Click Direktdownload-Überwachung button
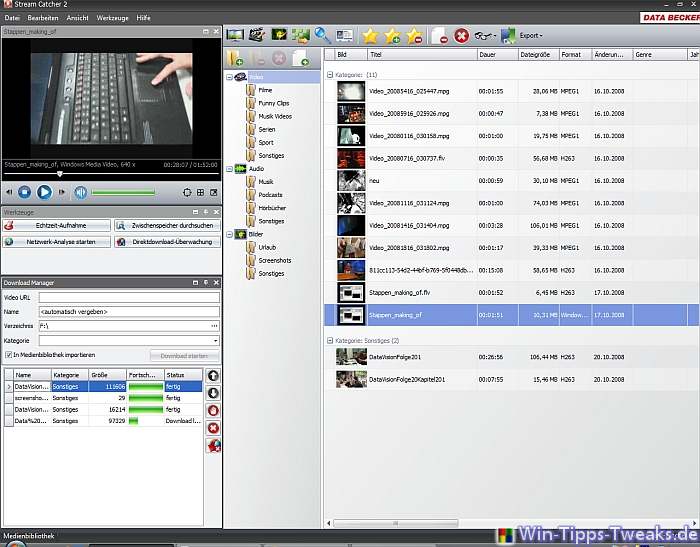This screenshot has width=700, height=547. pos(167,242)
